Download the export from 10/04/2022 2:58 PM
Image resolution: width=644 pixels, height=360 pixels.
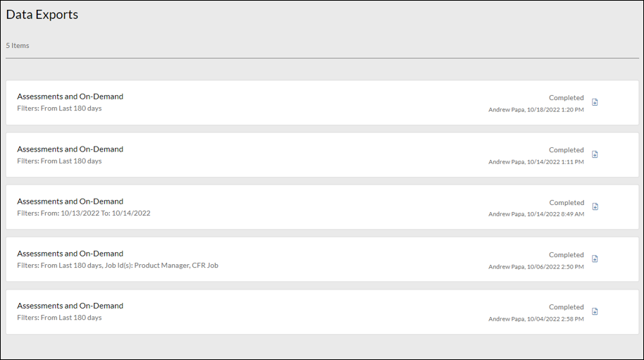click(x=595, y=311)
